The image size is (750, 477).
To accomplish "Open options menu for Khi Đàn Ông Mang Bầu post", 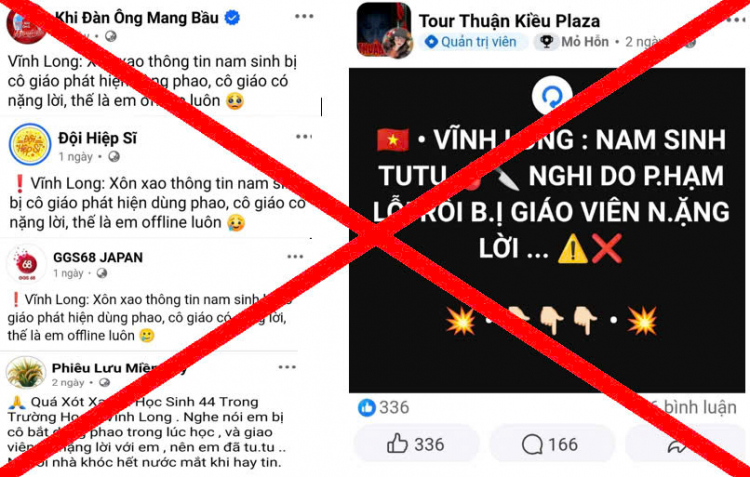I will click(304, 17).
